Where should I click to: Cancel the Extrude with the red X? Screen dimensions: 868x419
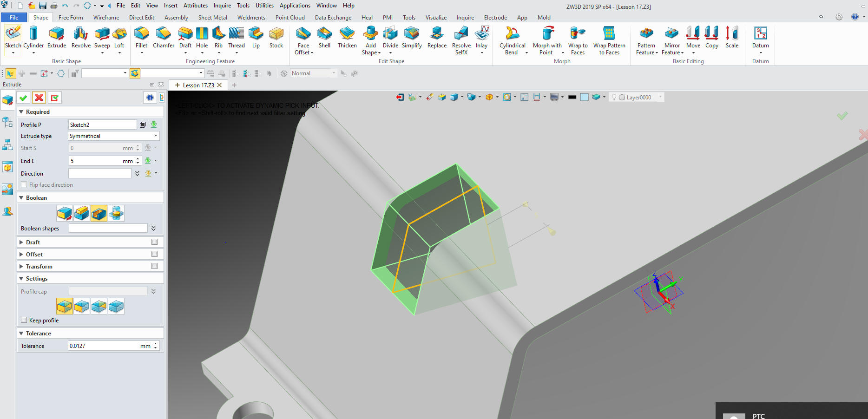click(39, 98)
